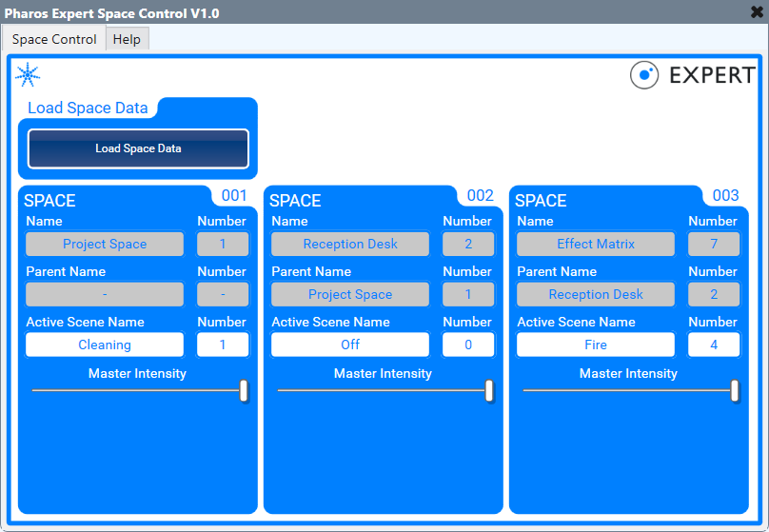
Task: Select the Effect Matrix name field
Action: tap(596, 244)
